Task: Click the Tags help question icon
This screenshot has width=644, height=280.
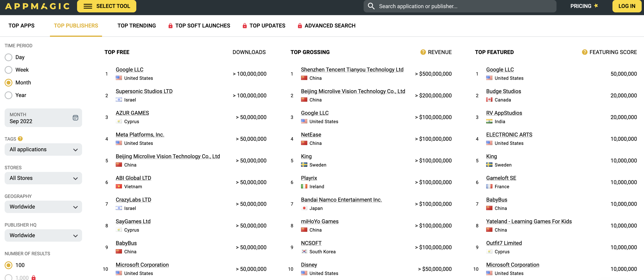Action: pos(20,138)
